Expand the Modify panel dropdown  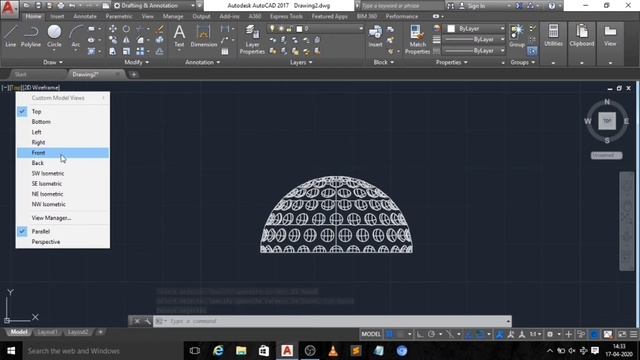pos(136,62)
